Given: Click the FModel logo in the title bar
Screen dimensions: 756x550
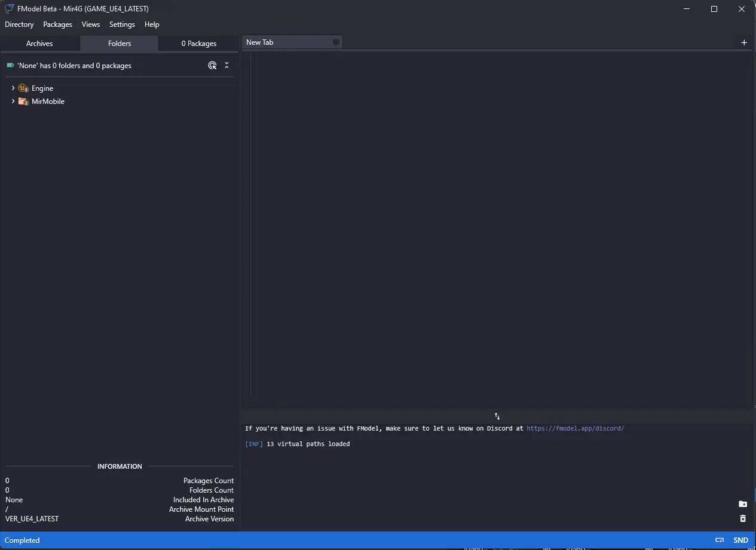Looking at the screenshot, I should tap(10, 9).
